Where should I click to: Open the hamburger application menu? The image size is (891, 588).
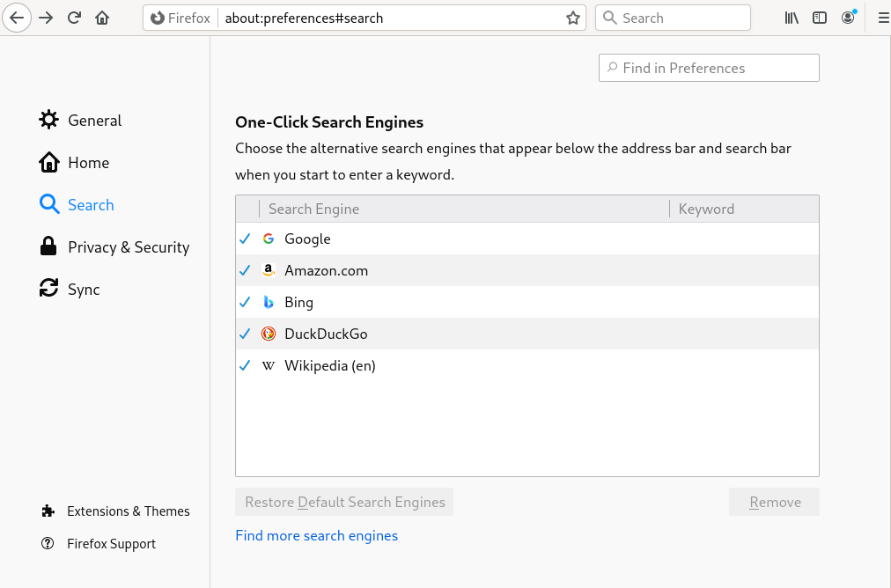point(883,18)
